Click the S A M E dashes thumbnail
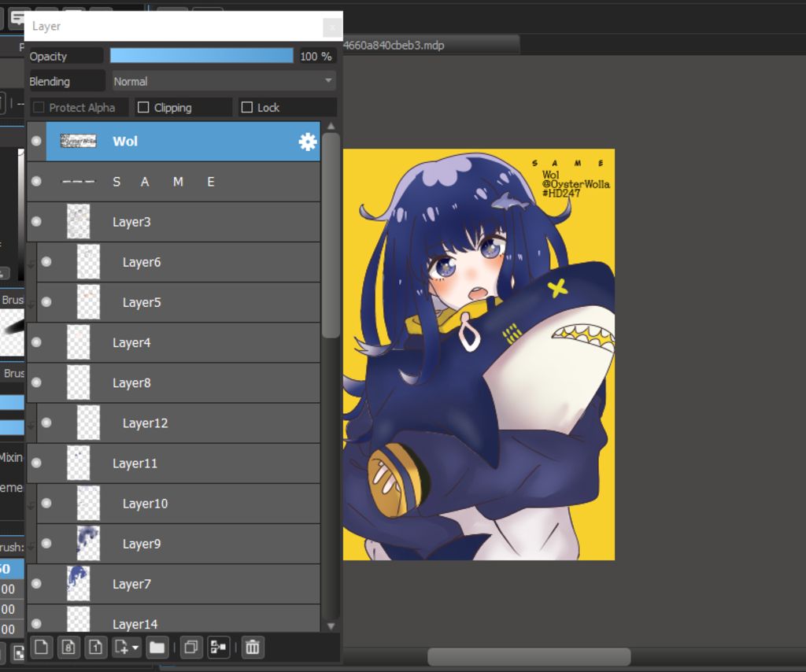 pyautogui.click(x=78, y=181)
